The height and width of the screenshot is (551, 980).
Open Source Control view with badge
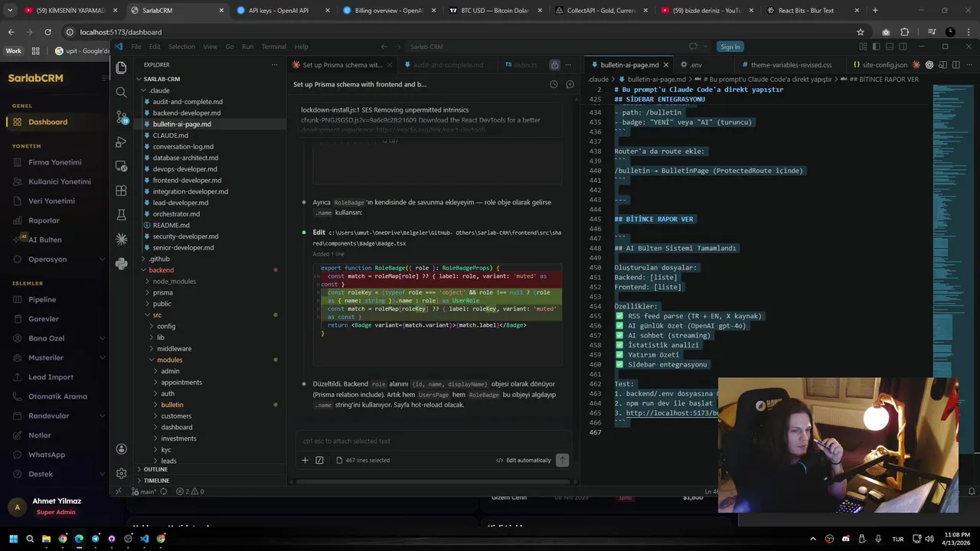click(x=122, y=117)
